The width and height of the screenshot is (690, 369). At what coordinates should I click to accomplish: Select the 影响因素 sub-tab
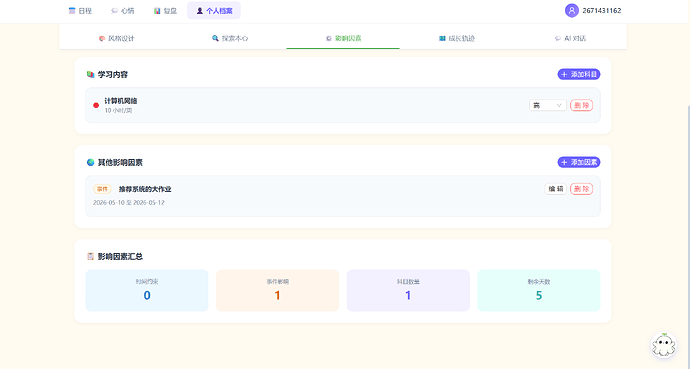[x=343, y=38]
